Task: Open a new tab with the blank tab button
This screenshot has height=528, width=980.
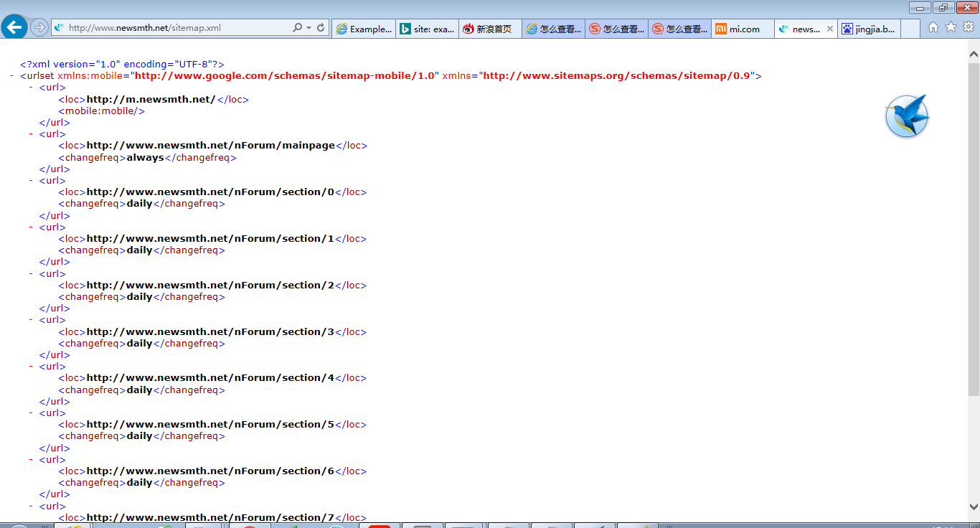Action: (910, 29)
